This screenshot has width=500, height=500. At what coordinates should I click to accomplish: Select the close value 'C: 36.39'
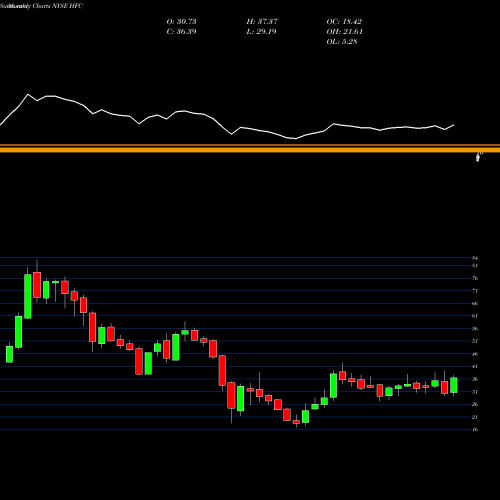(x=181, y=31)
